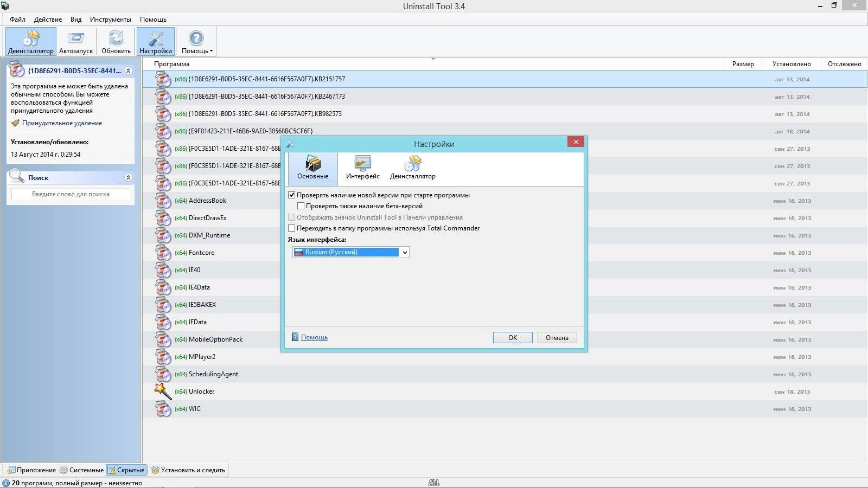The height and width of the screenshot is (488, 868).
Task: Sort by Отслежено column header
Action: tap(844, 64)
